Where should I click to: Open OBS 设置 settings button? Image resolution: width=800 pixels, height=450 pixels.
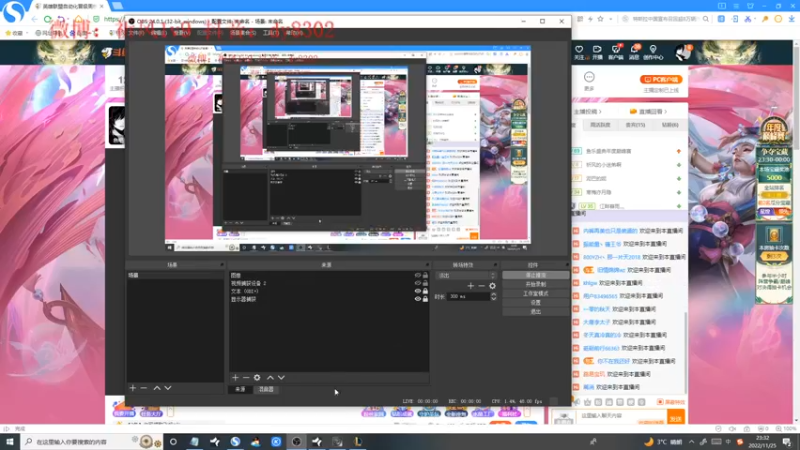[536, 303]
